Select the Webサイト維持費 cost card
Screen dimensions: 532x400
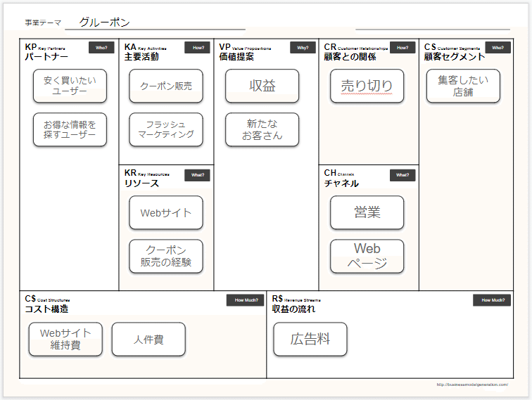point(65,339)
